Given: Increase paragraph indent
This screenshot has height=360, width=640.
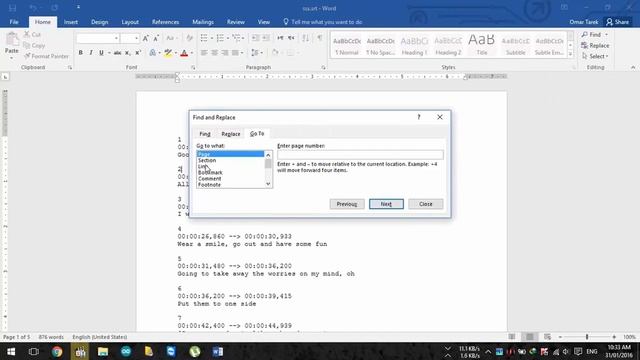Looking at the screenshot, I should (266, 38).
